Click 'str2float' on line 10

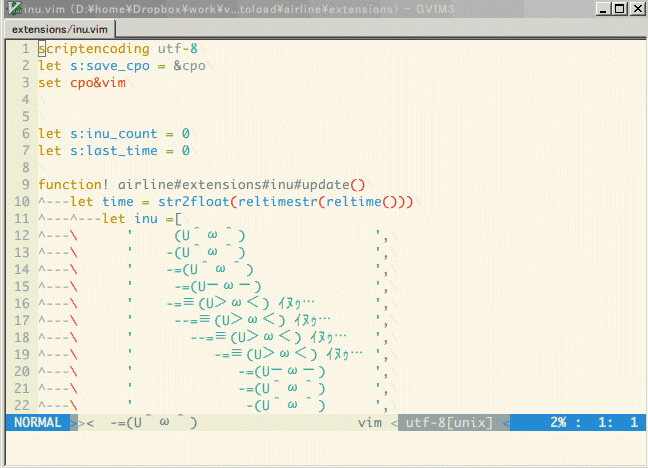(194, 201)
